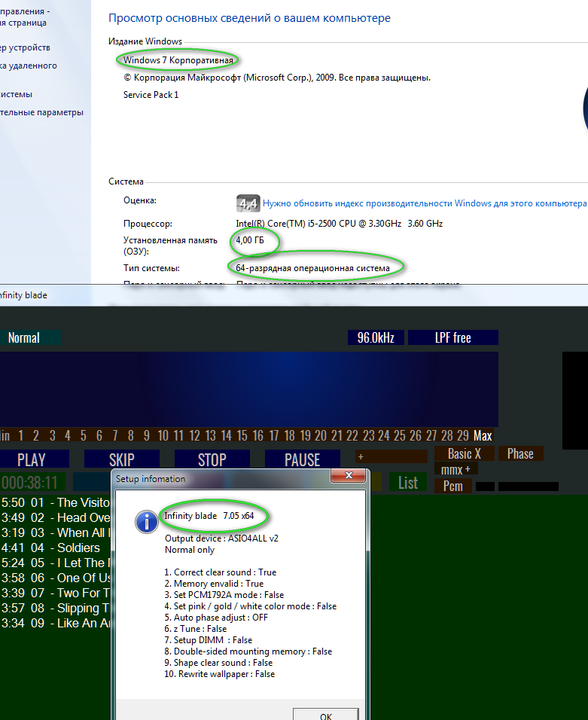Image resolution: width=588 pixels, height=720 pixels.
Task: Pause the track with the PAUSE button
Action: [x=302, y=459]
